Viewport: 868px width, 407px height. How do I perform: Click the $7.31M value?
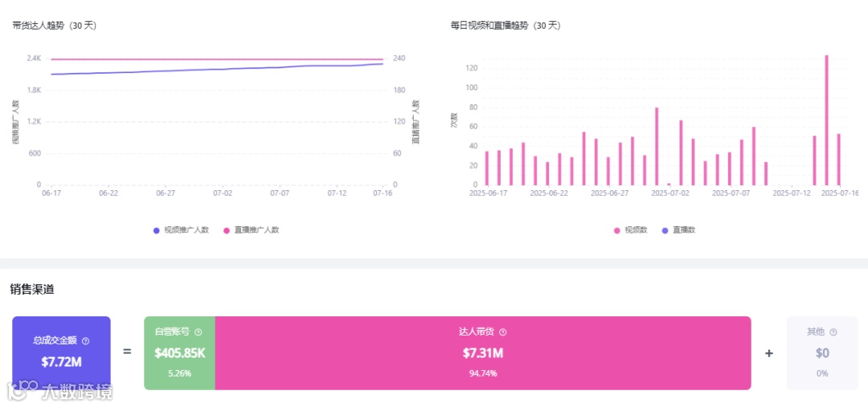click(x=483, y=352)
